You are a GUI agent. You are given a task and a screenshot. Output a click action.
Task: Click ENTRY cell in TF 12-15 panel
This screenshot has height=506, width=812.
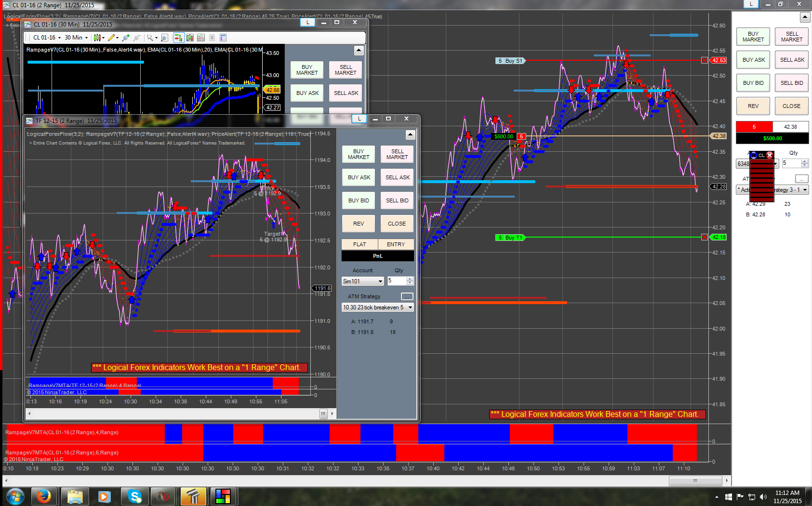(396, 244)
